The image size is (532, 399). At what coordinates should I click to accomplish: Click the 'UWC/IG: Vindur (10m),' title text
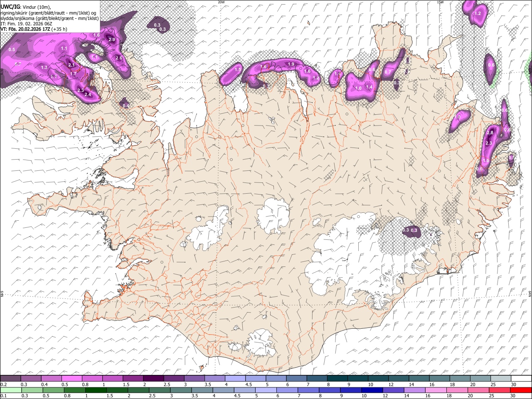(x=26, y=7)
